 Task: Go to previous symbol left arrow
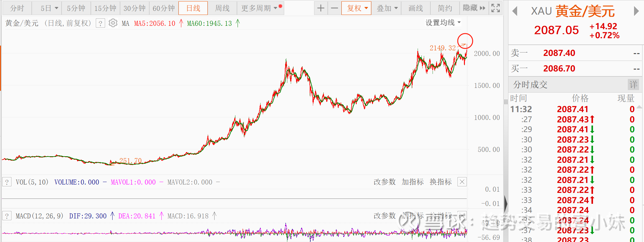515,11
